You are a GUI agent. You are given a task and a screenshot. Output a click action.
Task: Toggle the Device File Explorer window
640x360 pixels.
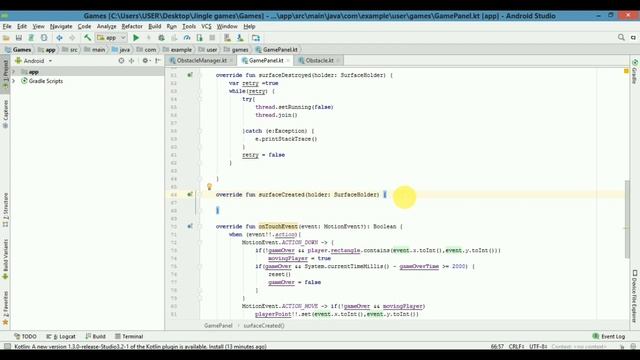pyautogui.click(x=635, y=296)
